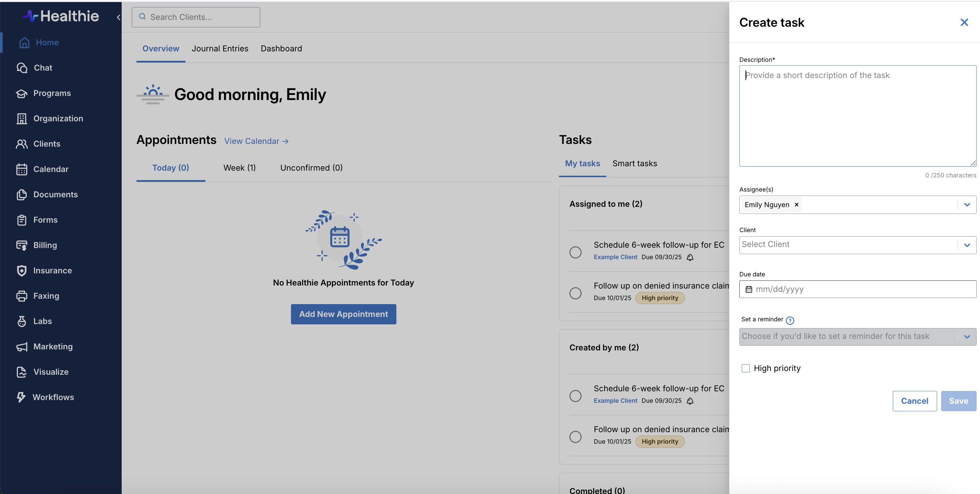Click the reminder help question mark icon
980x494 pixels.
click(790, 320)
